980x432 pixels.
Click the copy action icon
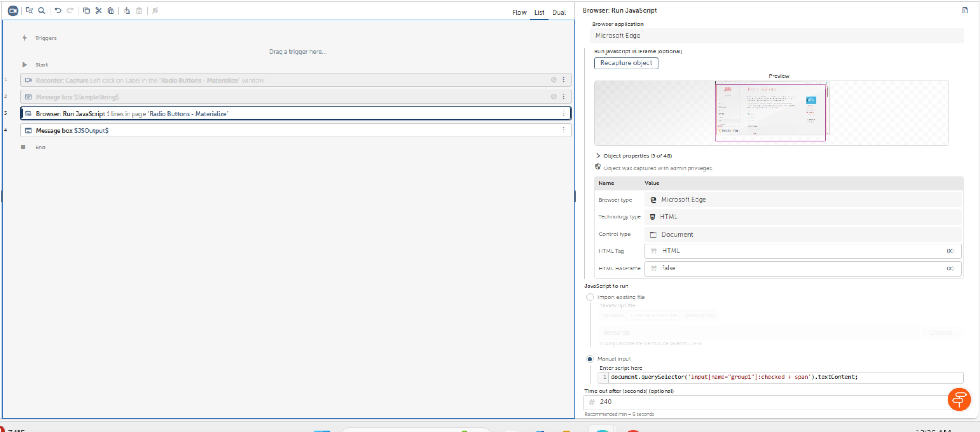(x=87, y=11)
